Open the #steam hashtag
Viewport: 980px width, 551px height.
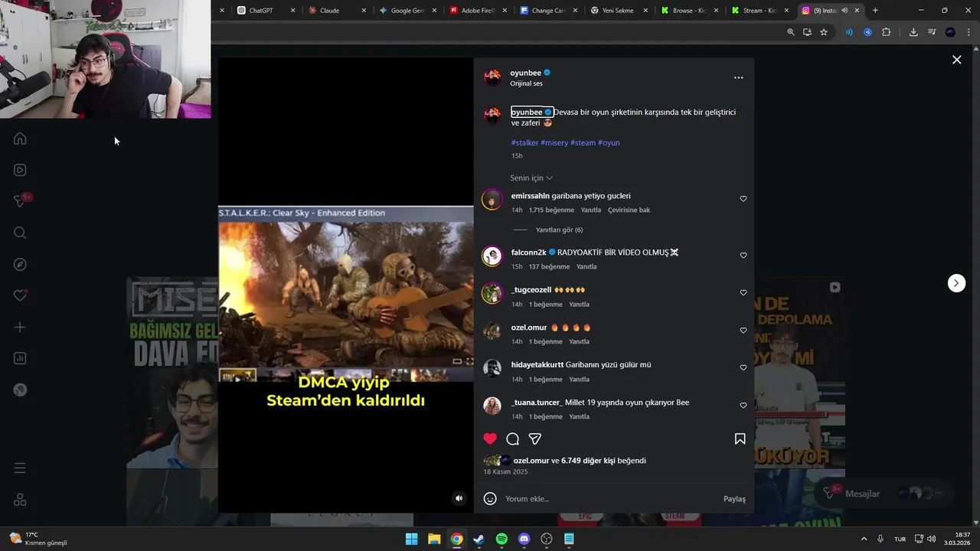(x=583, y=143)
